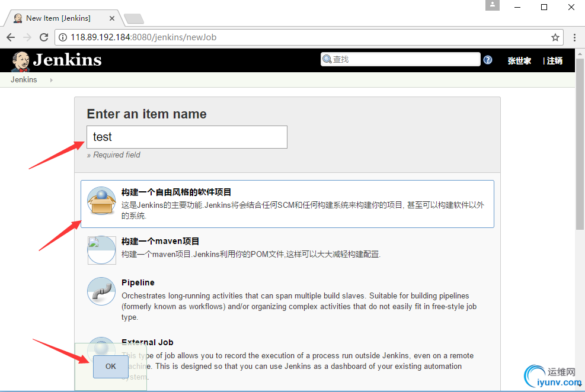This screenshot has height=392, width=585.
Task: Click the Chrome user profile icon
Action: [x=493, y=5]
